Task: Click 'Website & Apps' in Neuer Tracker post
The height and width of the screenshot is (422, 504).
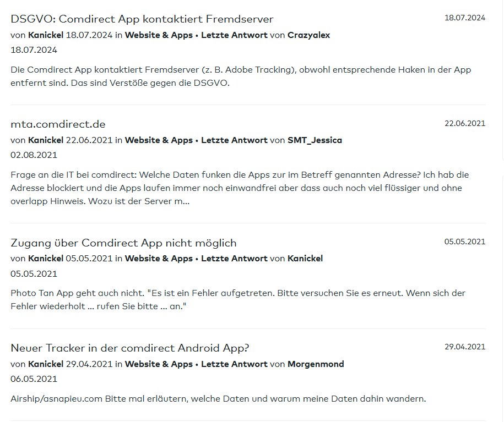Action: (159, 364)
